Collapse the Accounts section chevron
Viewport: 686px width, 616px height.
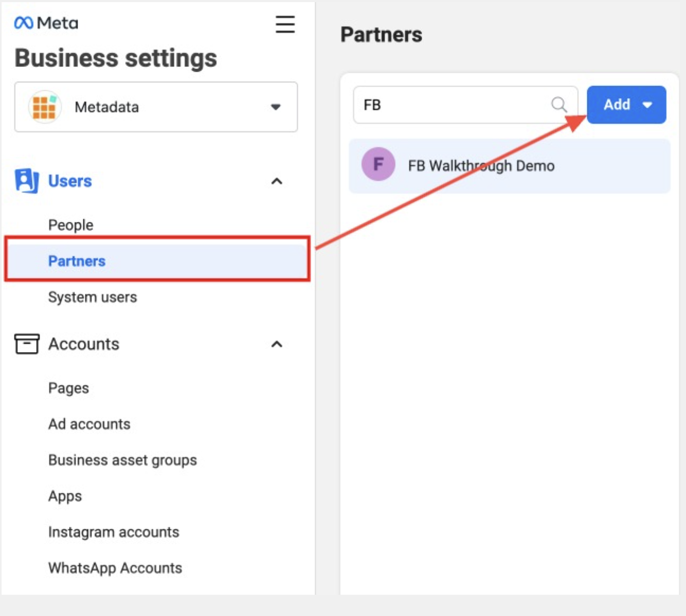[x=277, y=344]
